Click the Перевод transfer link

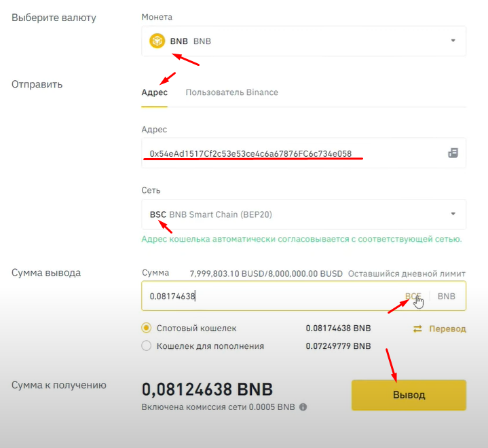click(x=447, y=329)
